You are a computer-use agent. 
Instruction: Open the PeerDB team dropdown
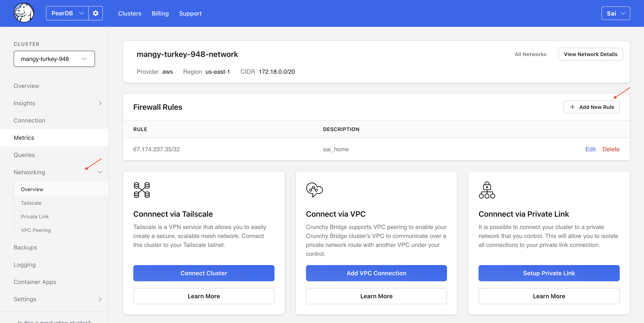click(x=67, y=13)
